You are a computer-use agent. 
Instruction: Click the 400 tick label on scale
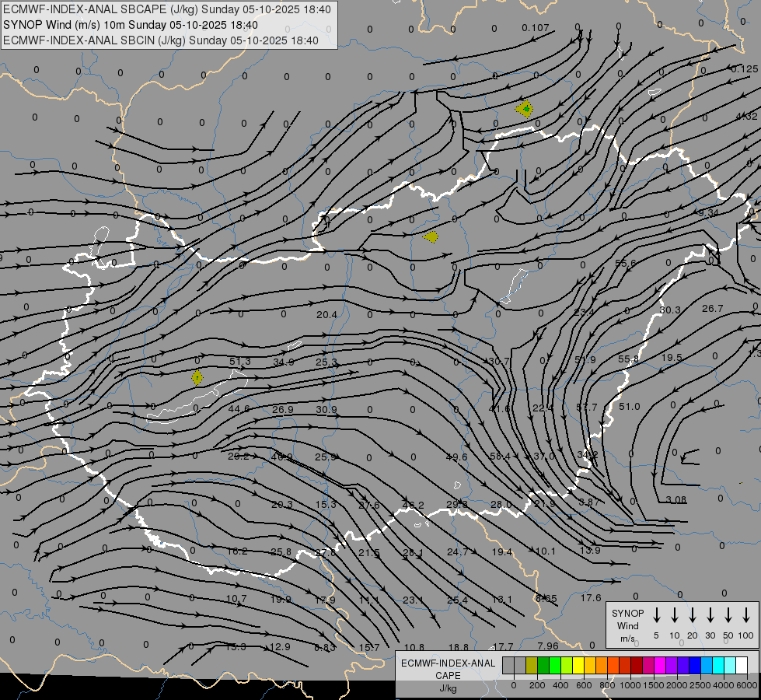click(560, 685)
